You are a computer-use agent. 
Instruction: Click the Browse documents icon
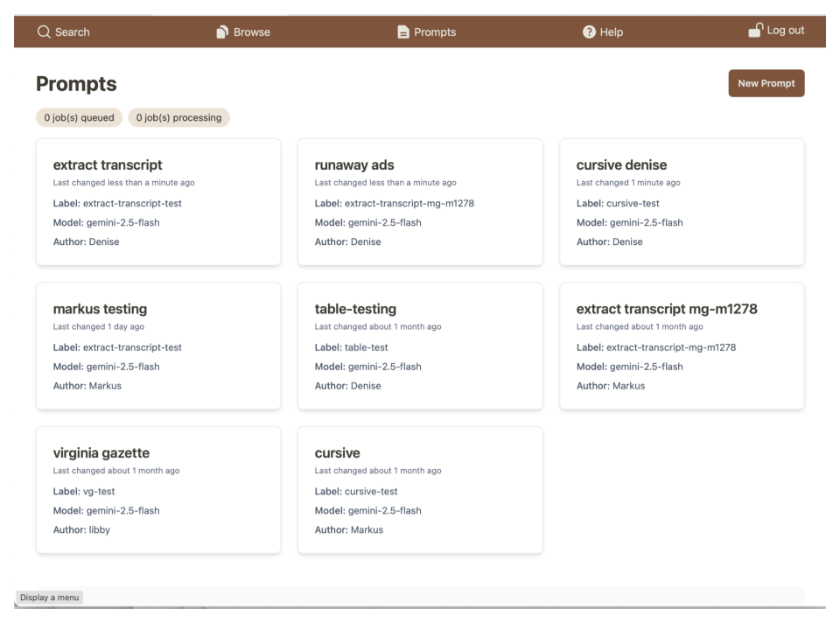pos(222,31)
